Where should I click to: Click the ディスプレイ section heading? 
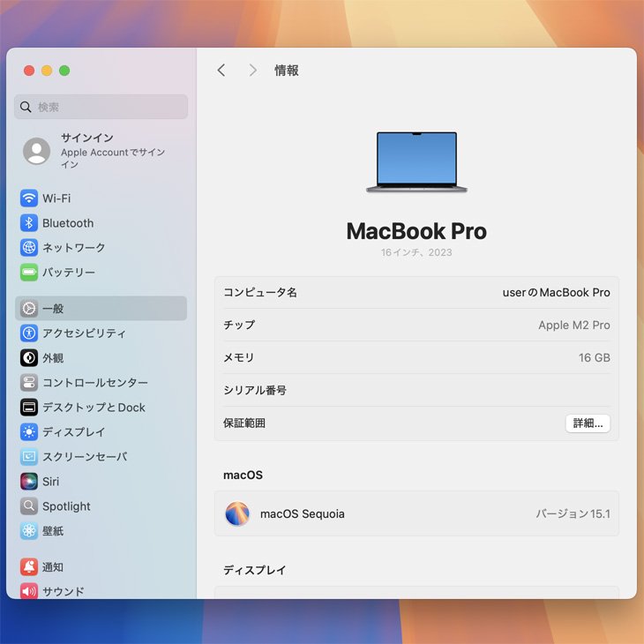pyautogui.click(x=255, y=570)
